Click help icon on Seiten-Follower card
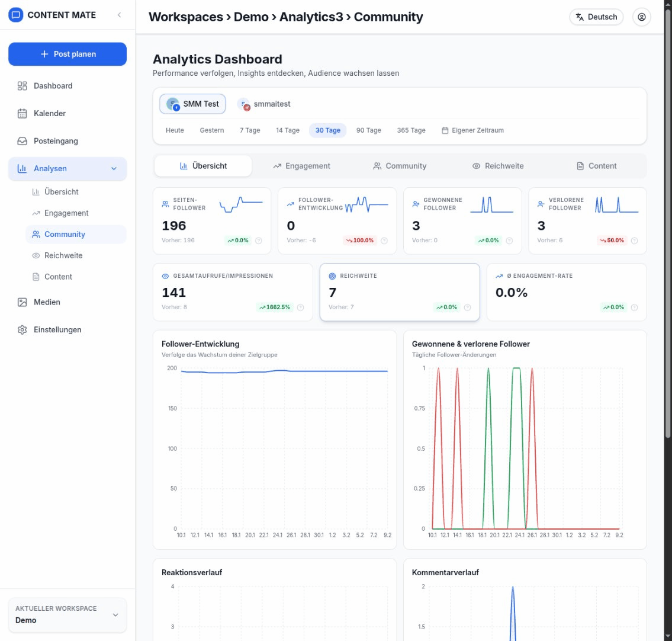This screenshot has width=672, height=641. coord(258,241)
